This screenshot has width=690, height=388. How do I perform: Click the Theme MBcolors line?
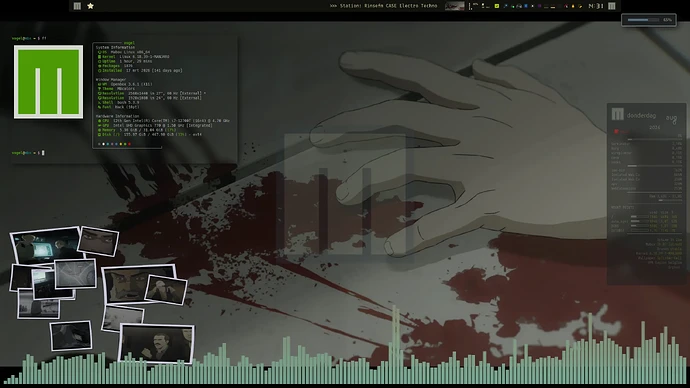tap(116, 89)
